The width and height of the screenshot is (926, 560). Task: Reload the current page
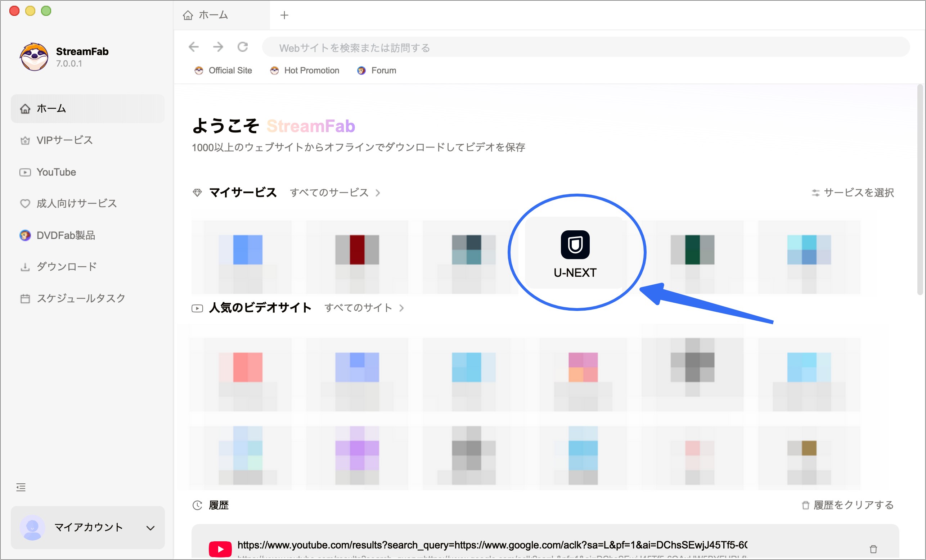coord(243,47)
